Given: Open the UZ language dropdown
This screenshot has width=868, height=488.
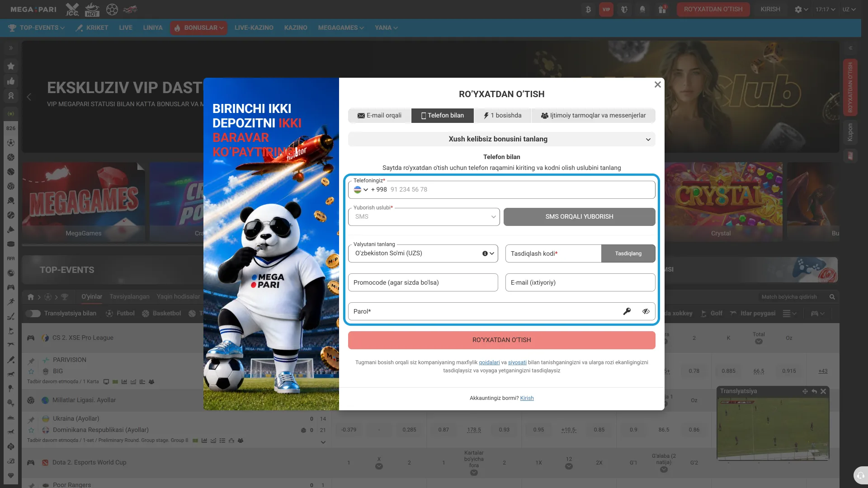Looking at the screenshot, I should coord(849,9).
